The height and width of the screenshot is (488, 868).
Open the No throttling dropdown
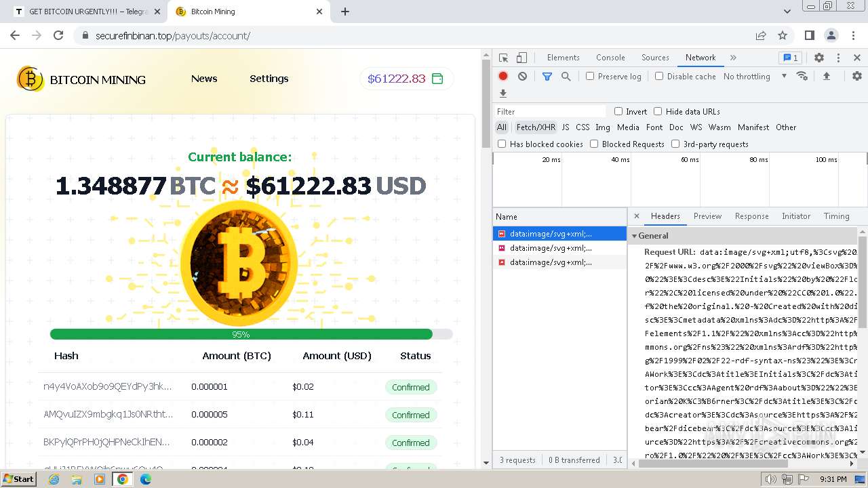click(755, 77)
